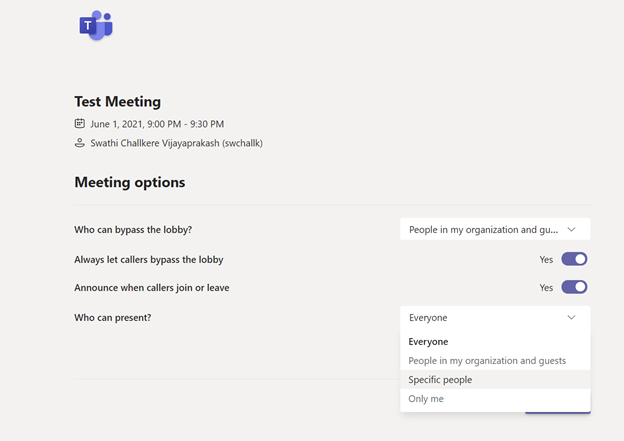
Task: Click the organizer person icon
Action: tap(80, 143)
